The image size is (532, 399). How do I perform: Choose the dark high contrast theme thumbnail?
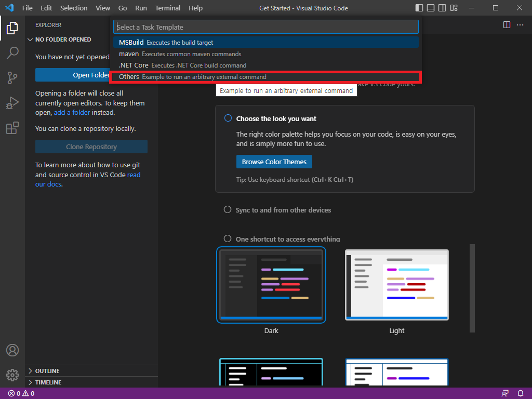pos(271,372)
